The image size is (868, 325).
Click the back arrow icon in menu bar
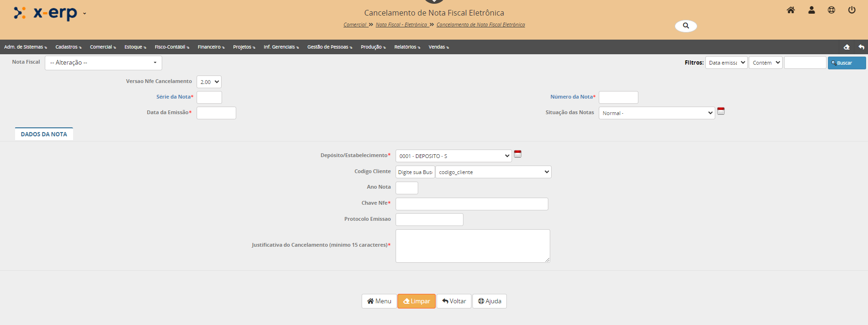(x=861, y=47)
